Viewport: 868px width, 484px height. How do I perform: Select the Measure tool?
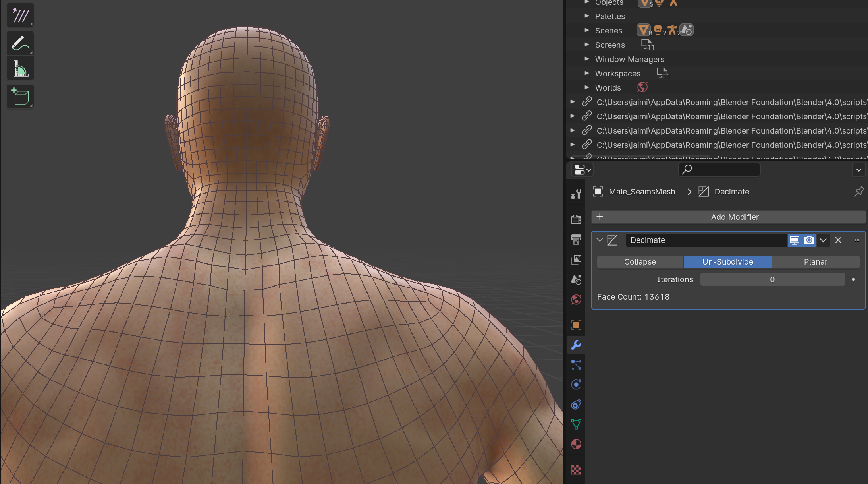(20, 69)
